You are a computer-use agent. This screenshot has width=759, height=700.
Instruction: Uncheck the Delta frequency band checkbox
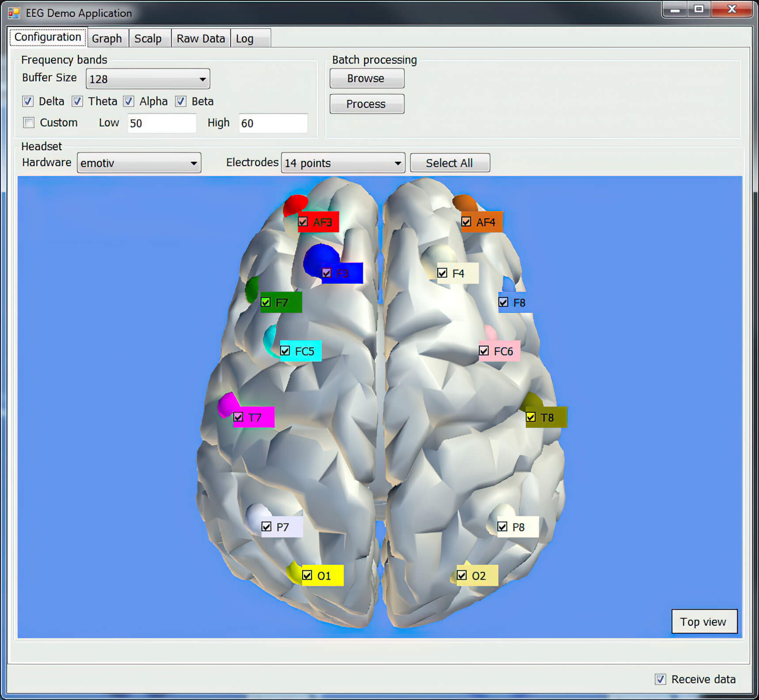point(28,101)
